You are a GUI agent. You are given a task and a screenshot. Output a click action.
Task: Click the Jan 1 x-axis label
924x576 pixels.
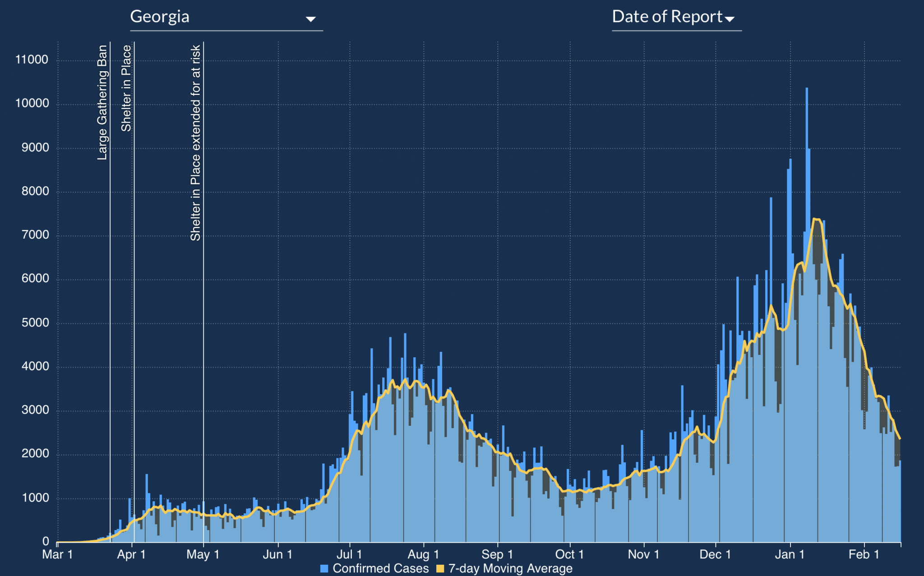790,554
